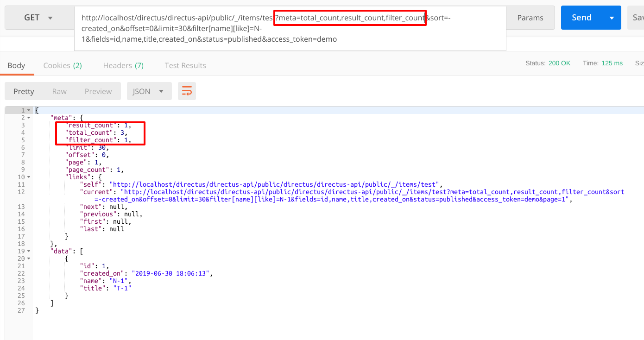Select the Pretty view mode

(x=24, y=91)
